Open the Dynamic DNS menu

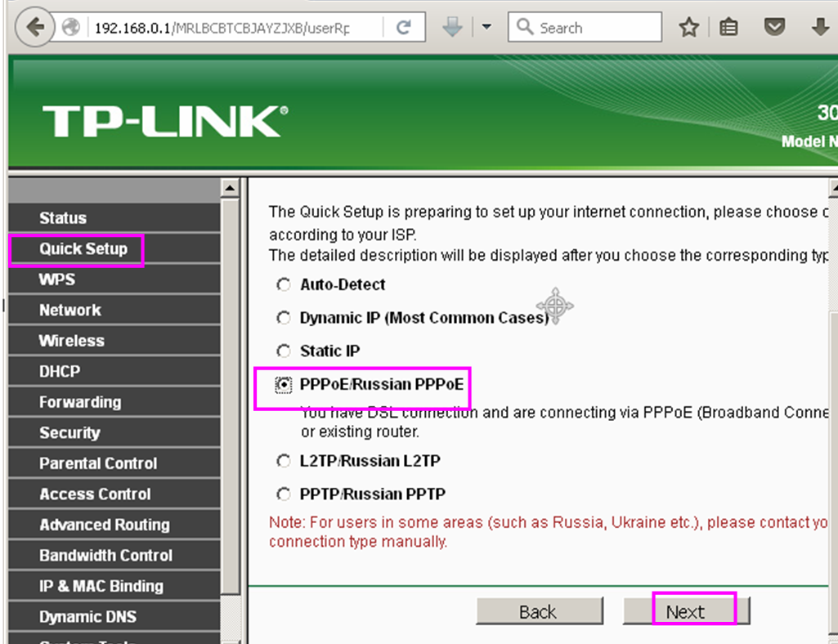(x=114, y=616)
